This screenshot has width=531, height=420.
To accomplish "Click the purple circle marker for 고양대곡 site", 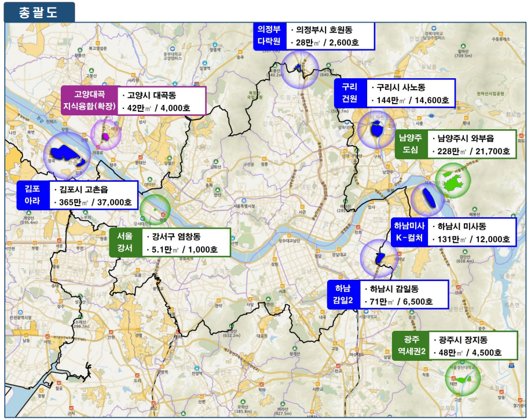I will pyautogui.click(x=105, y=134).
